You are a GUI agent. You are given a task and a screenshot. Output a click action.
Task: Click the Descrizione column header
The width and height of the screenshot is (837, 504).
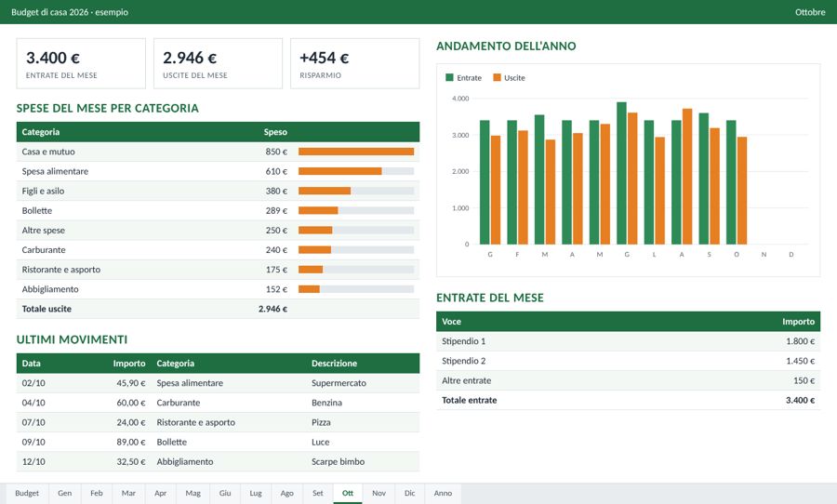click(334, 363)
